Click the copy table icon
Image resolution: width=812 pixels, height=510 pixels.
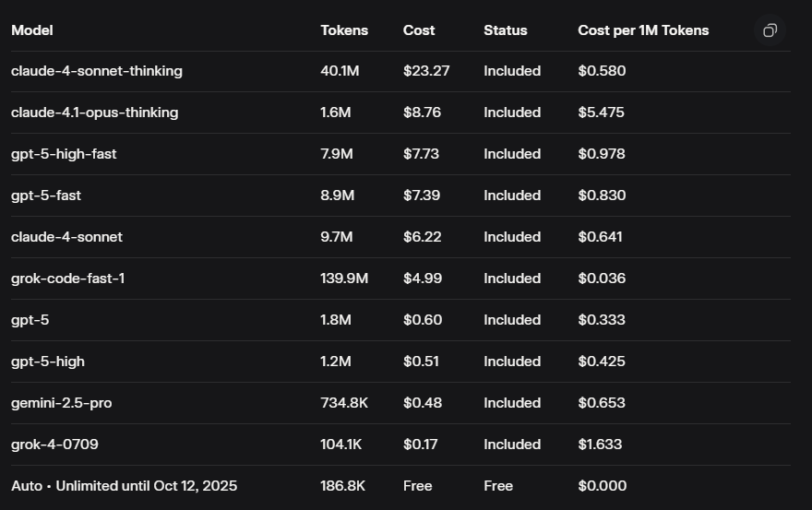click(770, 30)
